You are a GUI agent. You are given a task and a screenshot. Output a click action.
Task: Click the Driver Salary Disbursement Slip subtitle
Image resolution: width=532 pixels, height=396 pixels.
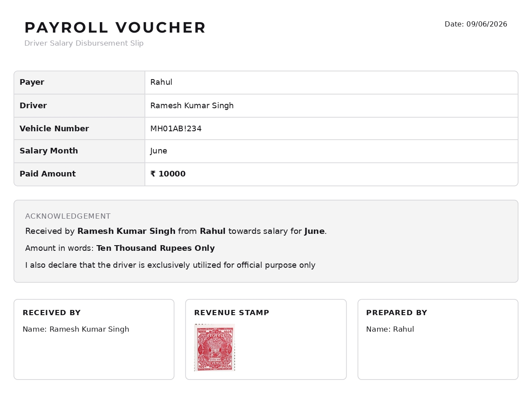[x=84, y=43]
